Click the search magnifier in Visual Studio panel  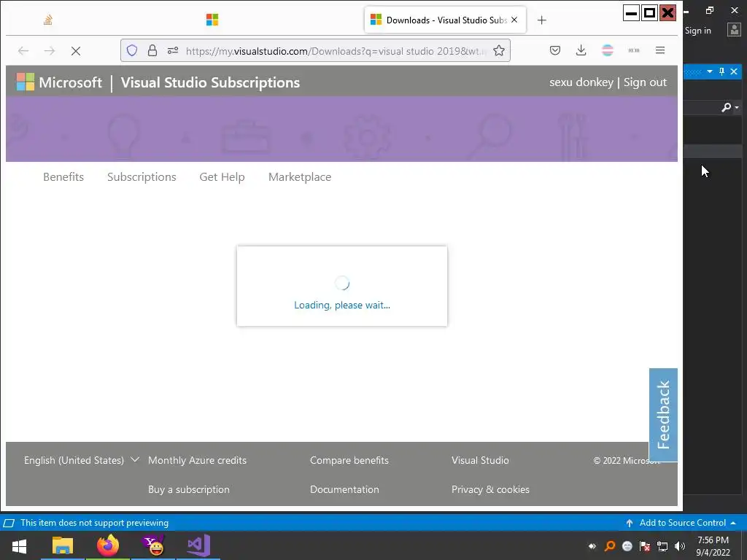coord(726,108)
